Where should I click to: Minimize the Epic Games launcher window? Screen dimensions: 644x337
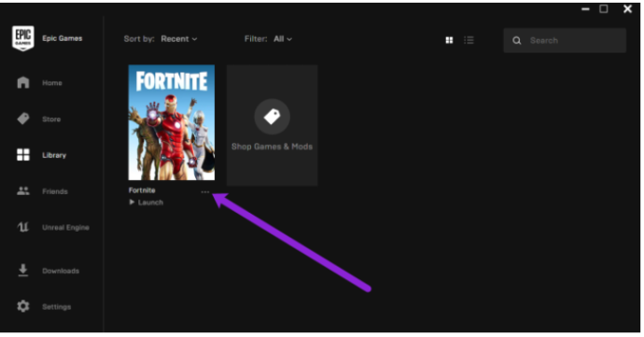[586, 9]
